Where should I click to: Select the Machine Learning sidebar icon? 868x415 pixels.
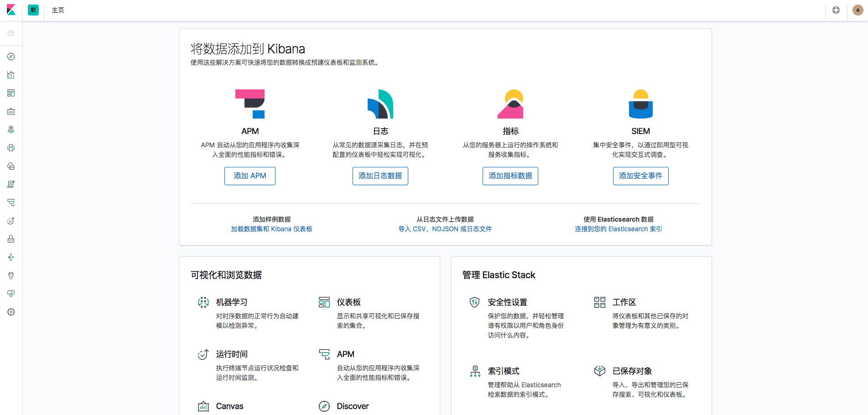coord(11,148)
